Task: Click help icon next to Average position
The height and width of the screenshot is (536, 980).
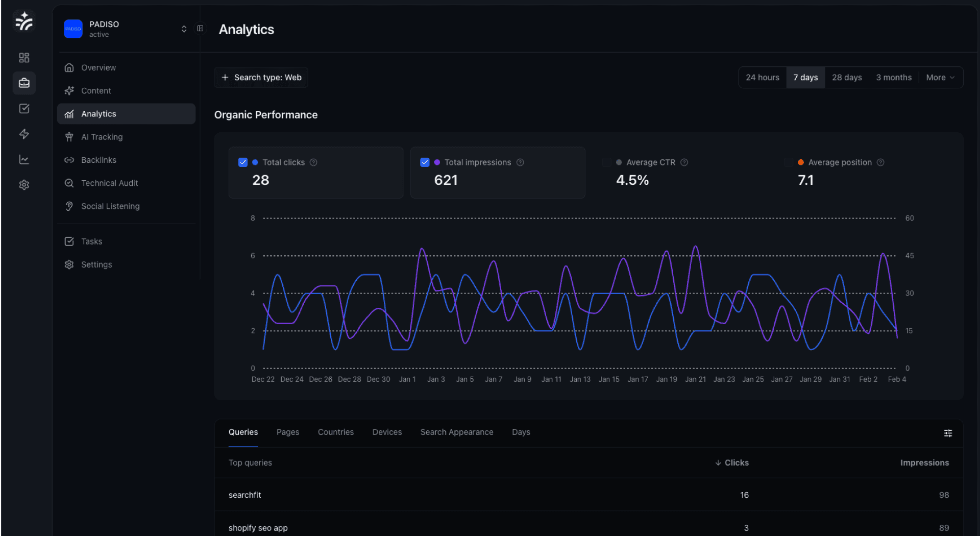Action: pos(880,162)
